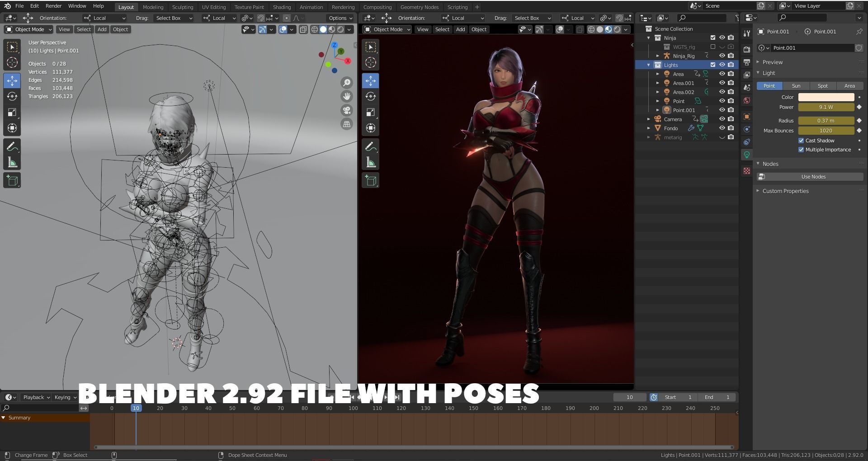Uncheck the Lights collection checkbox

713,65
